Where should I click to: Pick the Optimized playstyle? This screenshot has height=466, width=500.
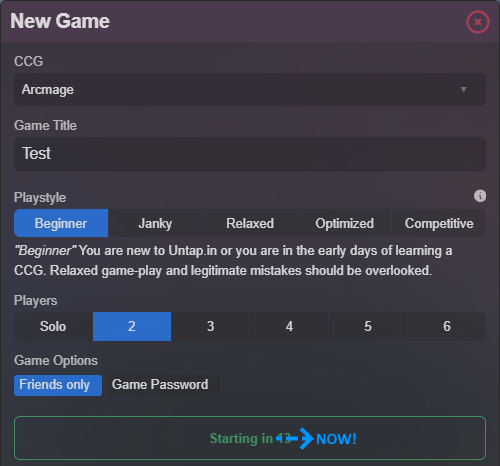coord(344,223)
